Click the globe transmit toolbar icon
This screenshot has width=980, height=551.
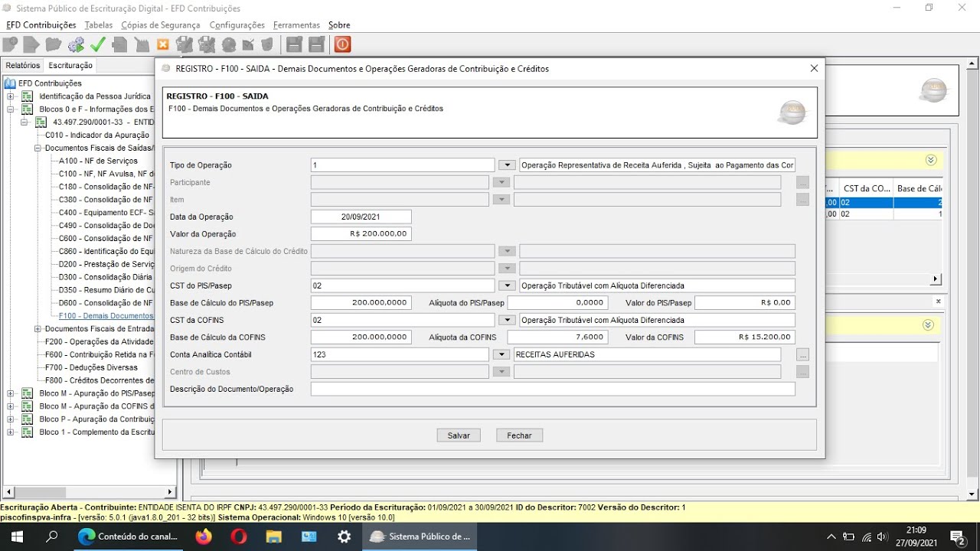point(228,44)
